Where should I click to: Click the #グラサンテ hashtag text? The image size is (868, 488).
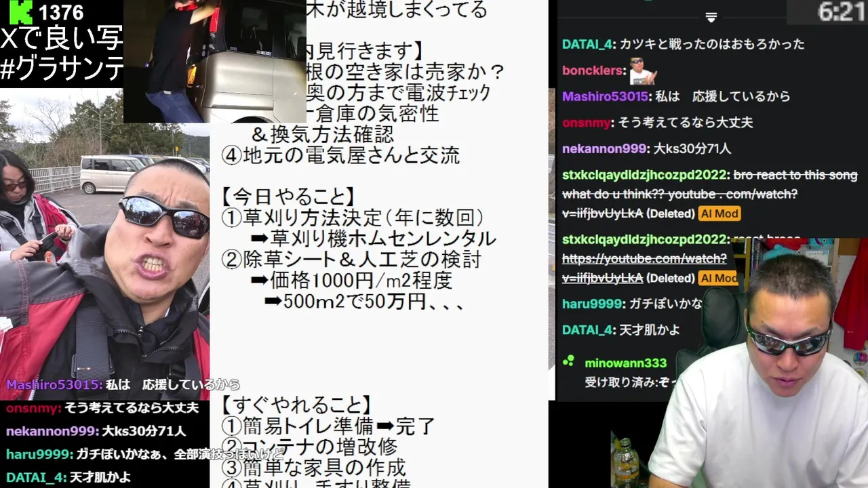(x=62, y=70)
